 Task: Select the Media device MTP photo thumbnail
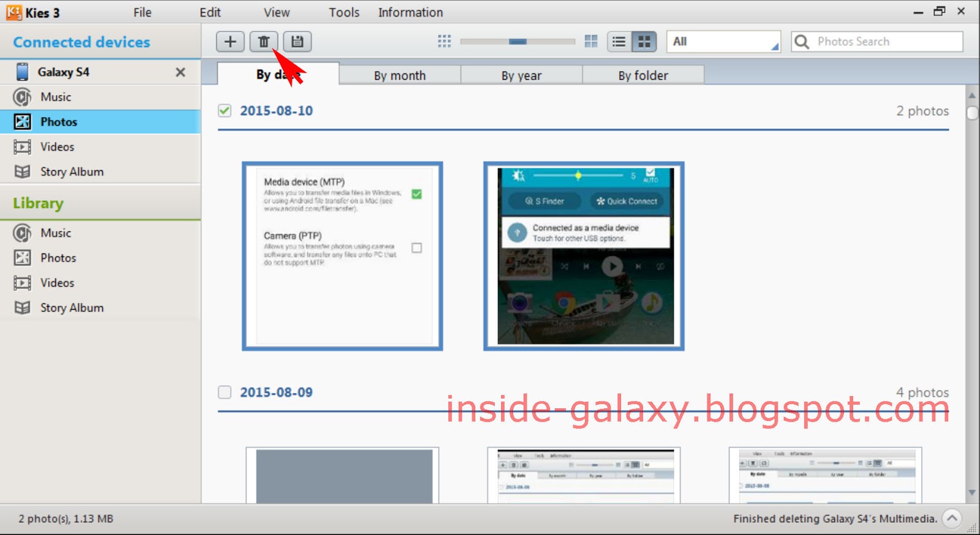[x=342, y=256]
